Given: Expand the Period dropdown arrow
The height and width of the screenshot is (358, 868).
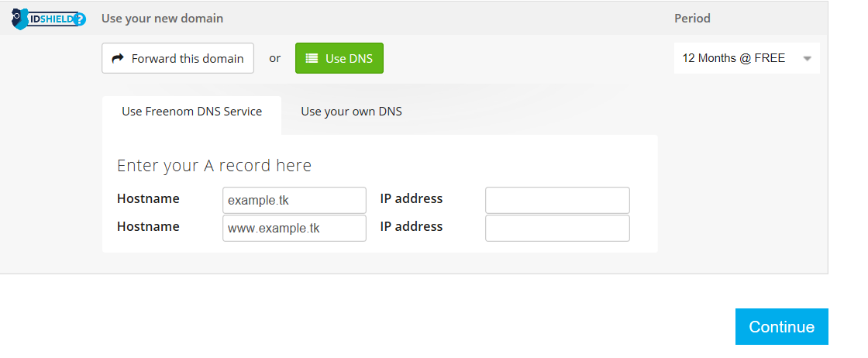Looking at the screenshot, I should (x=807, y=59).
